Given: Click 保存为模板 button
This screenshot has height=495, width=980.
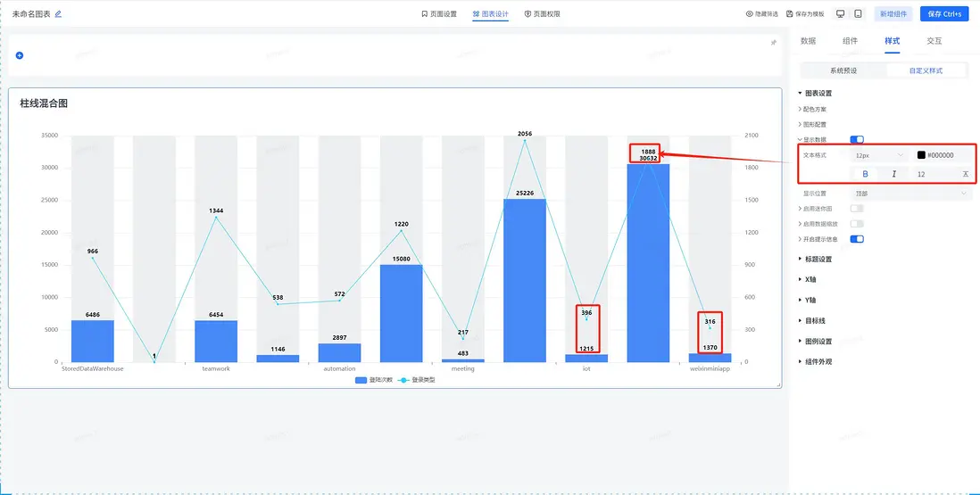Looking at the screenshot, I should (x=805, y=13).
